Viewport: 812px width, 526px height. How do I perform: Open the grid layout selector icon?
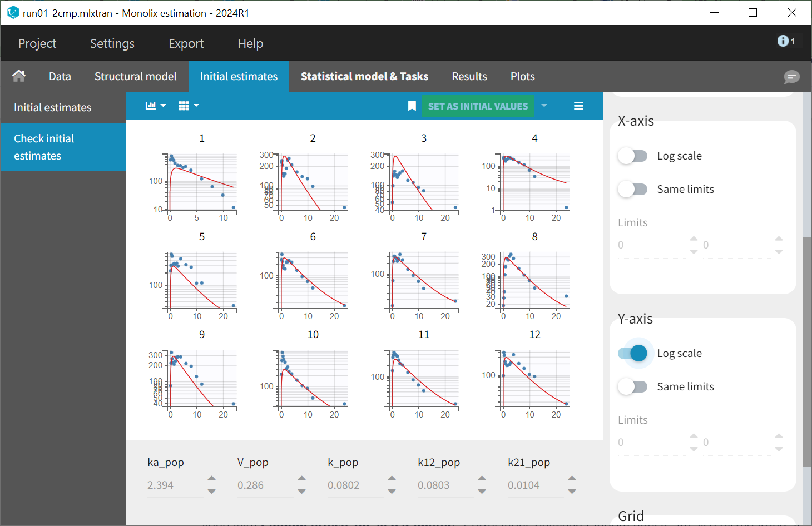(x=188, y=106)
